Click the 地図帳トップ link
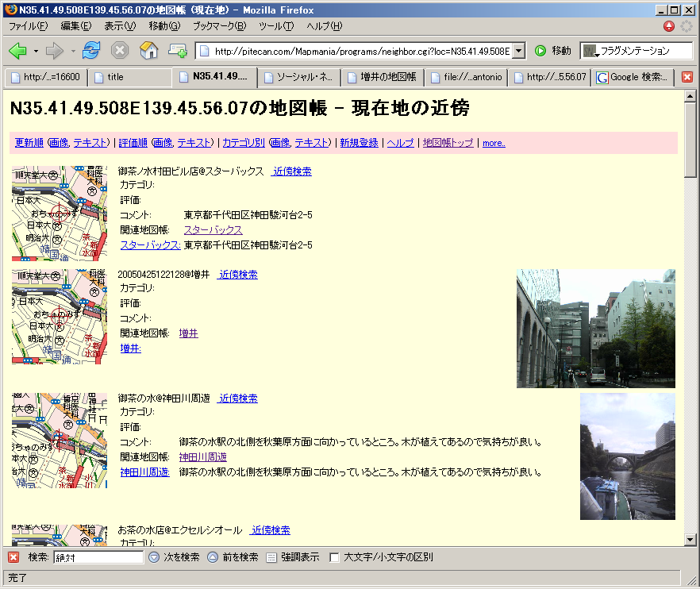The width and height of the screenshot is (700, 589). pyautogui.click(x=448, y=143)
